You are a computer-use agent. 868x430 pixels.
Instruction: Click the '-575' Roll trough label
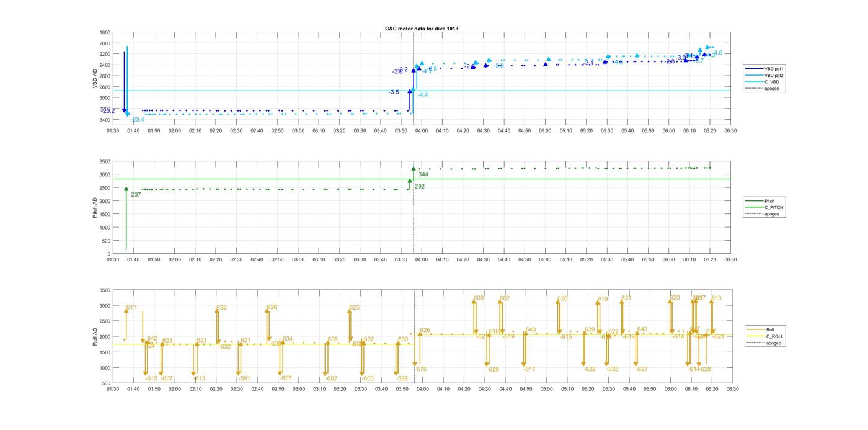(420, 369)
